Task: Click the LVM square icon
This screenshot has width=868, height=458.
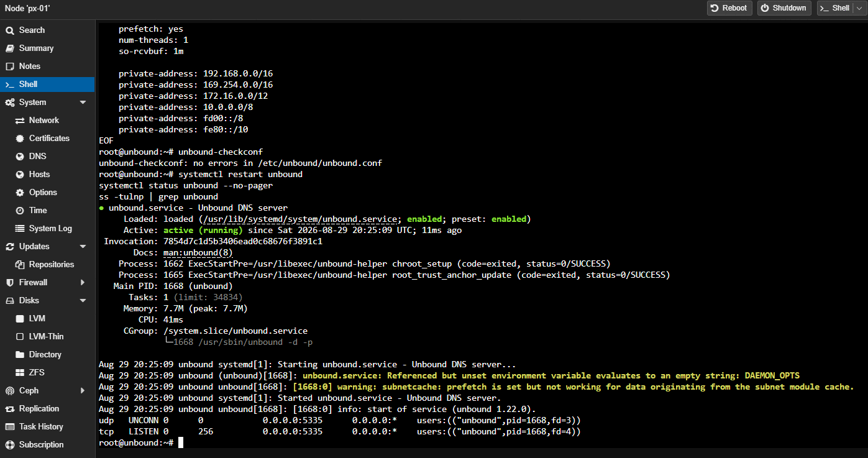Action: click(19, 318)
